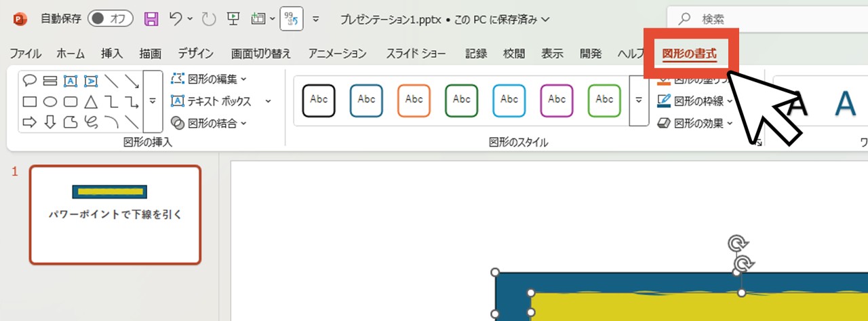868x321 pixels.
Task: Open the 図形の枠線 dropdown
Action: 695,101
